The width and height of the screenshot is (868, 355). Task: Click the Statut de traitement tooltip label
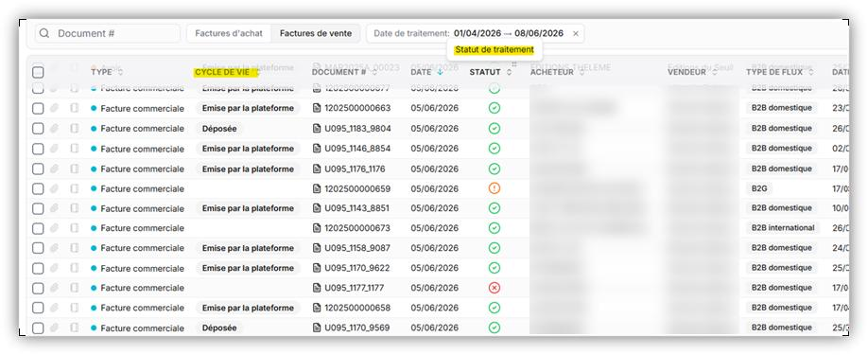tap(495, 50)
